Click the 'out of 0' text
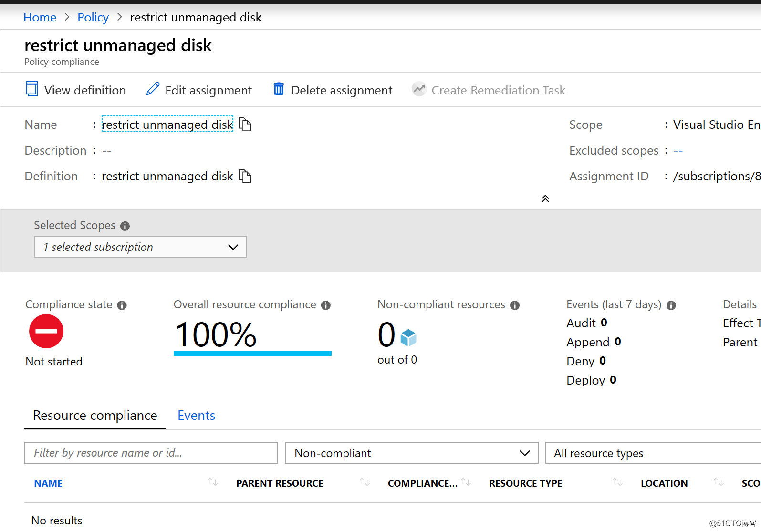 (x=397, y=360)
